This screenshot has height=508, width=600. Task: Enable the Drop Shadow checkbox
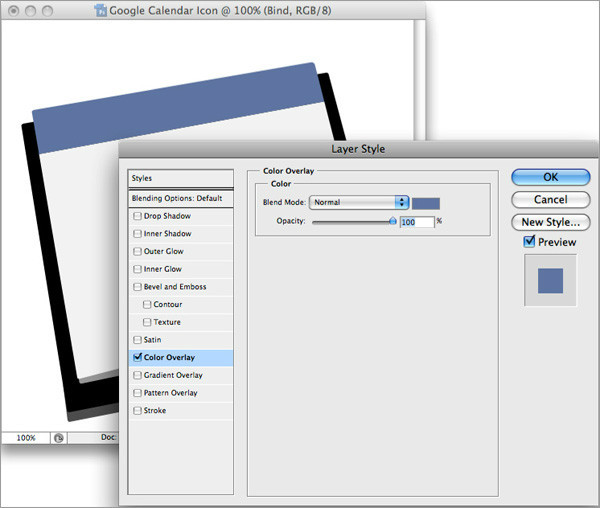tap(137, 216)
